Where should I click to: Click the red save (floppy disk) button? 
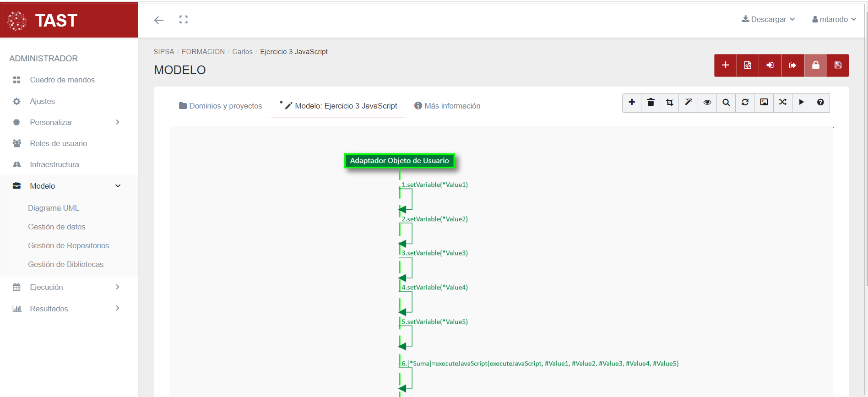click(838, 65)
